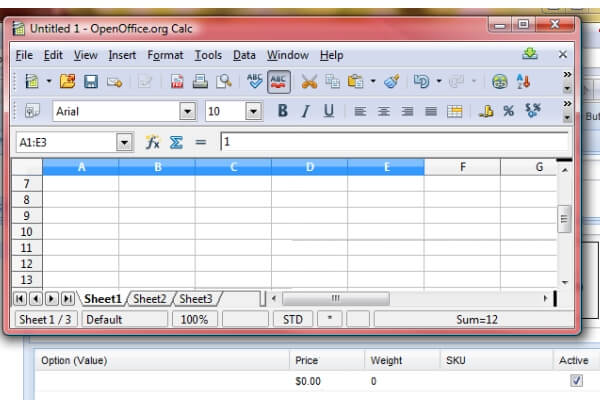Viewport: 600px width, 400px height.
Task: Click the Print file directly icon
Action: pos(200,82)
